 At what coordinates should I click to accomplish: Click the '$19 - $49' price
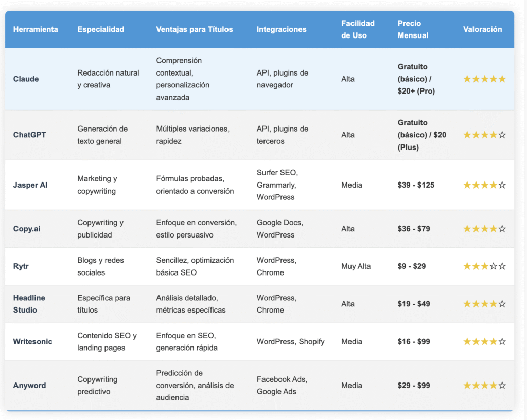coord(414,304)
